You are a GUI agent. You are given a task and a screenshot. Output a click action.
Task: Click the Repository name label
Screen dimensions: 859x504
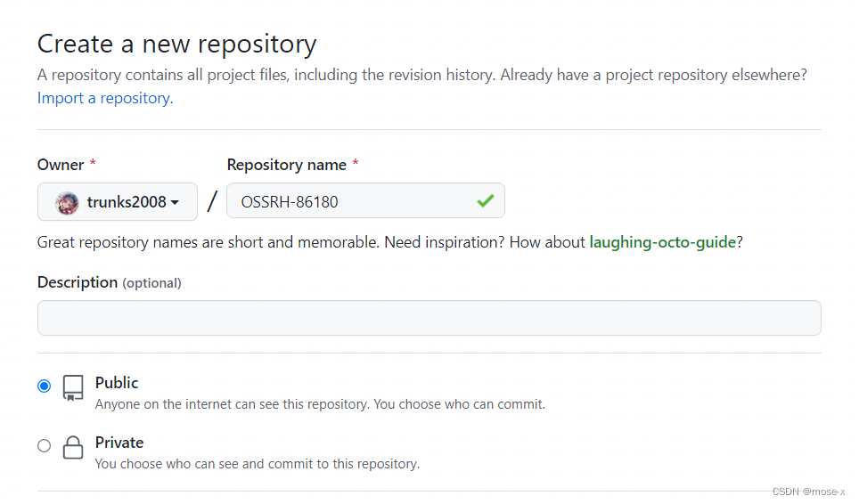click(x=286, y=165)
